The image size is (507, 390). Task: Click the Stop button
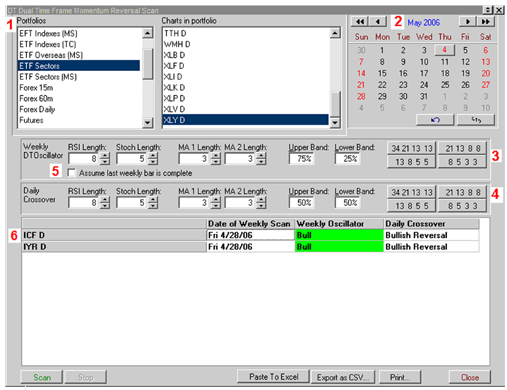tap(86, 377)
